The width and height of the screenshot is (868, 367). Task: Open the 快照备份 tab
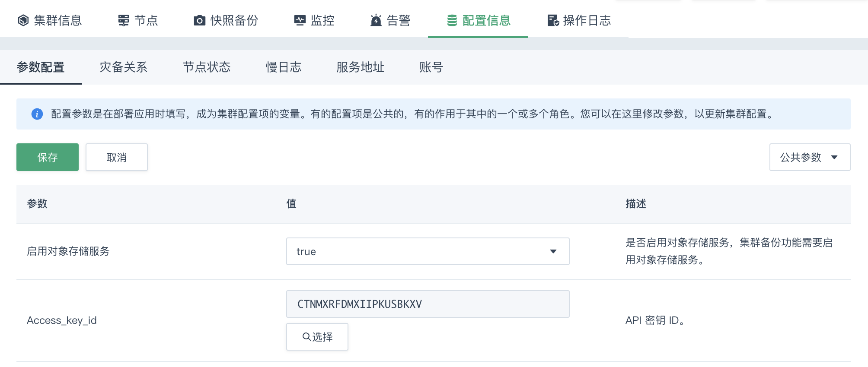tap(226, 20)
